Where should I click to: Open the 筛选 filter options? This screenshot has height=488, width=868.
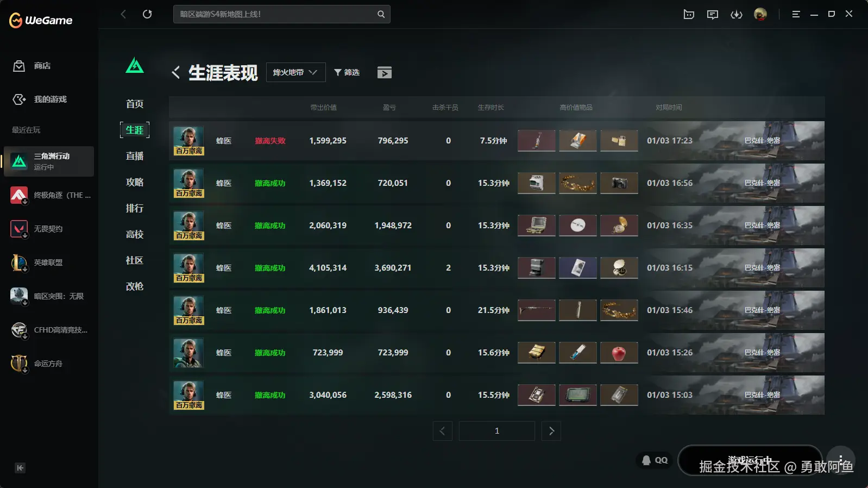click(x=347, y=72)
